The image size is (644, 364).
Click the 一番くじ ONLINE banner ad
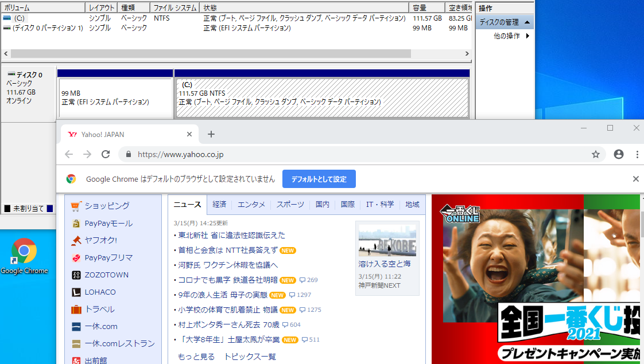[x=536, y=279]
